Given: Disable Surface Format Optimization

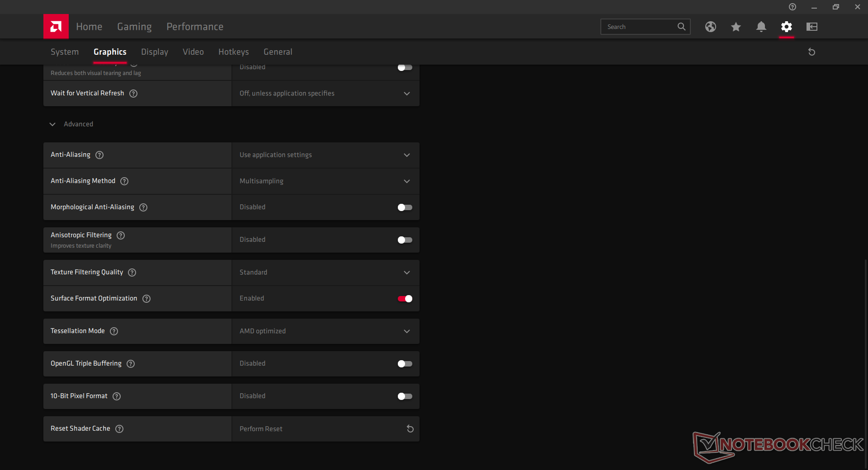Looking at the screenshot, I should (405, 299).
